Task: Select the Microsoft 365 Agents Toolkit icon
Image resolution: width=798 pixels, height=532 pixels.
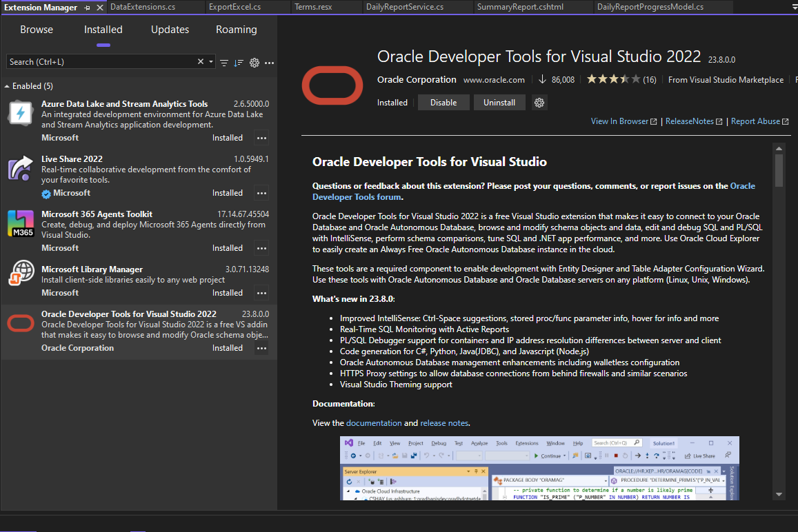Action: tap(21, 224)
